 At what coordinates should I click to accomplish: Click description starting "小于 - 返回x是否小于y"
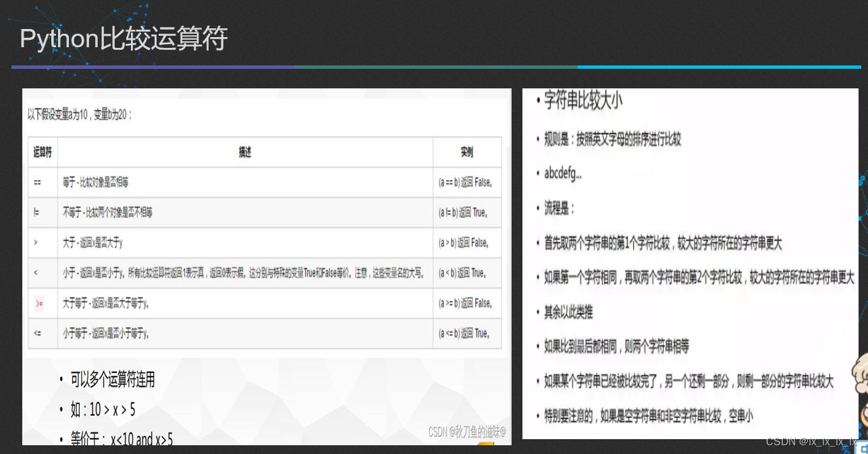point(244,273)
